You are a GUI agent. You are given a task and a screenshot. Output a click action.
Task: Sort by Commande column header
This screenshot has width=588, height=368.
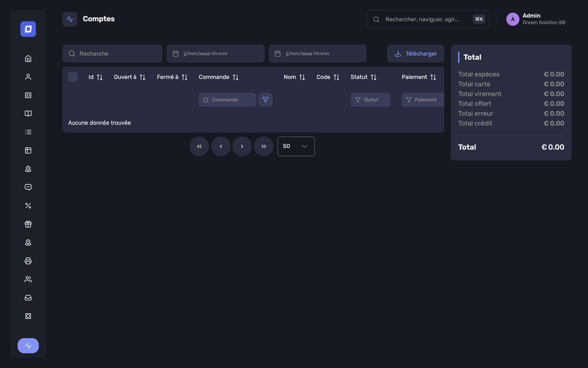219,77
